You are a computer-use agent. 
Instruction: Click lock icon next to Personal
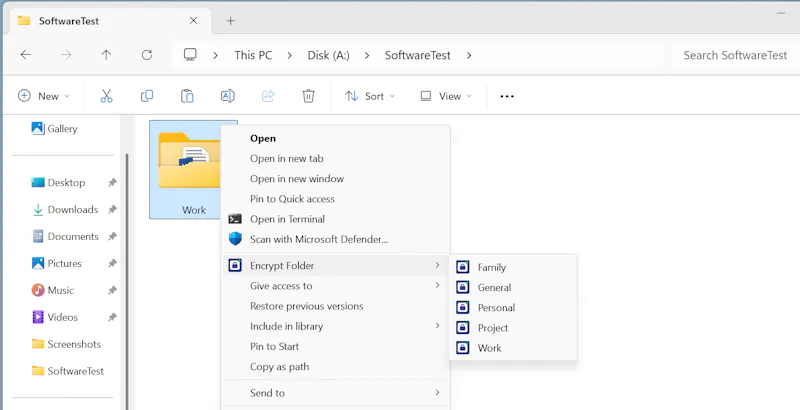tap(462, 308)
